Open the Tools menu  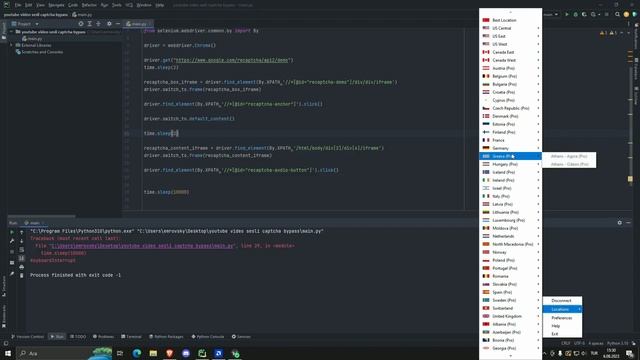click(x=117, y=5)
